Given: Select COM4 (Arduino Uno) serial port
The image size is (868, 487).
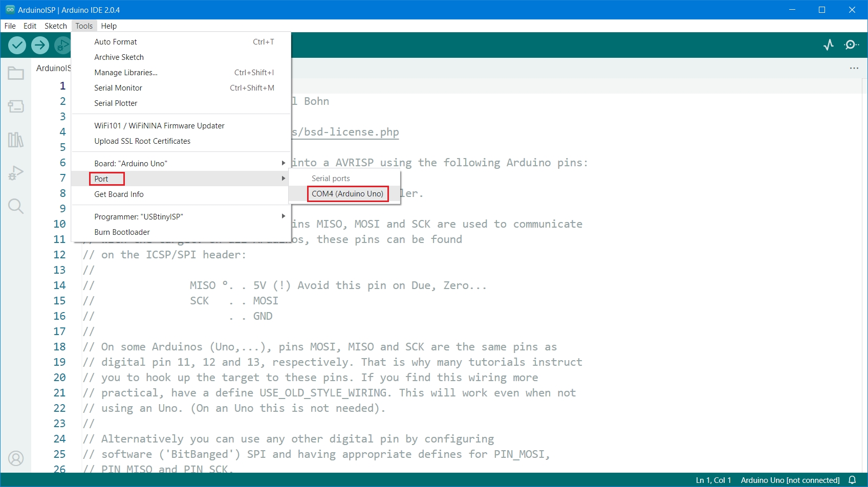Looking at the screenshot, I should point(348,194).
